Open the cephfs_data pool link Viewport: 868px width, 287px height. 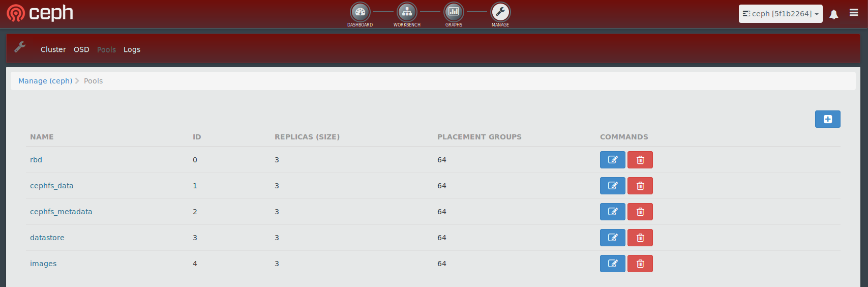click(51, 186)
